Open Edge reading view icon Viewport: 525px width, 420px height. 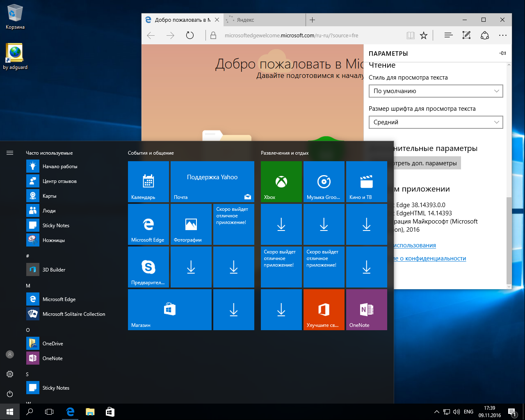pos(411,36)
